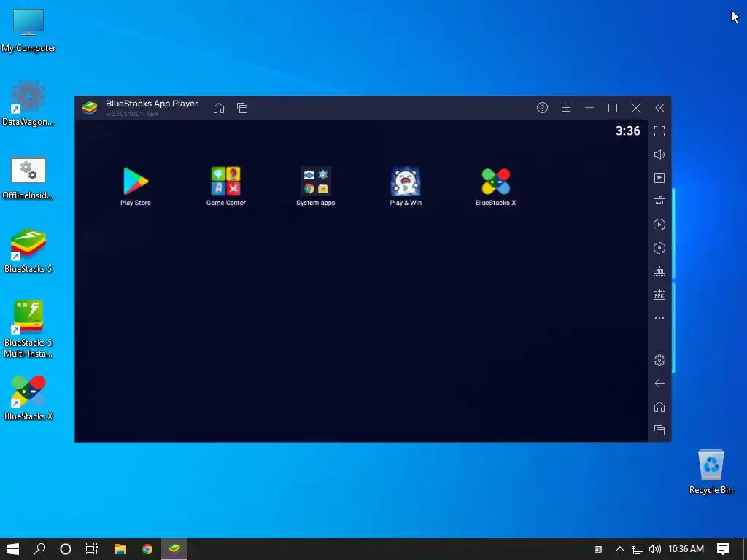This screenshot has width=747, height=560.
Task: Show more sidebar tools (three dots)
Action: tap(659, 318)
